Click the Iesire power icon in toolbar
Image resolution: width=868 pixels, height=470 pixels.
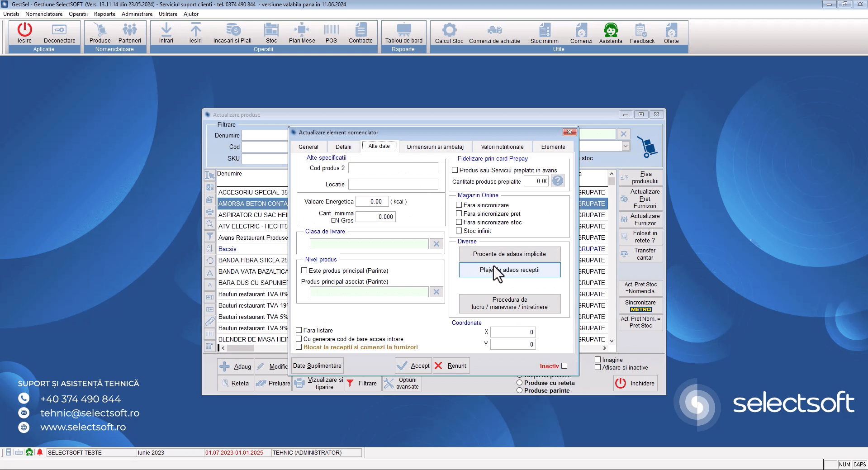click(24, 30)
